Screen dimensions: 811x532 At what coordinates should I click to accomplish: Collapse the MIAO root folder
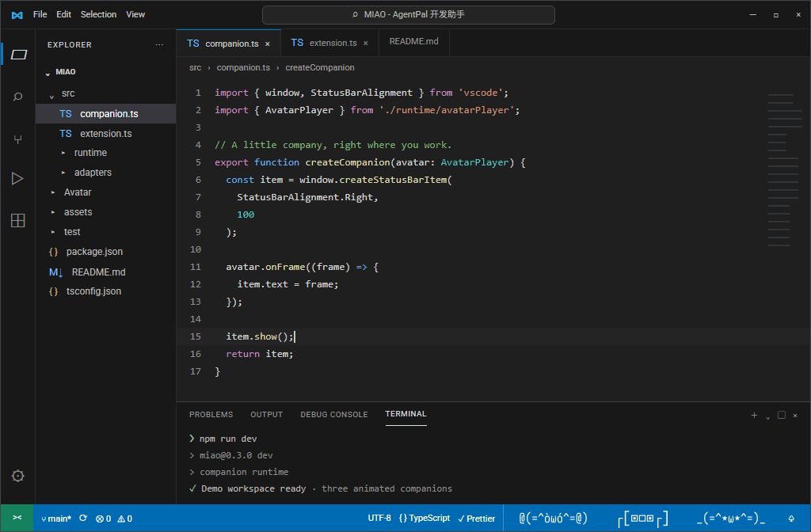click(48, 73)
